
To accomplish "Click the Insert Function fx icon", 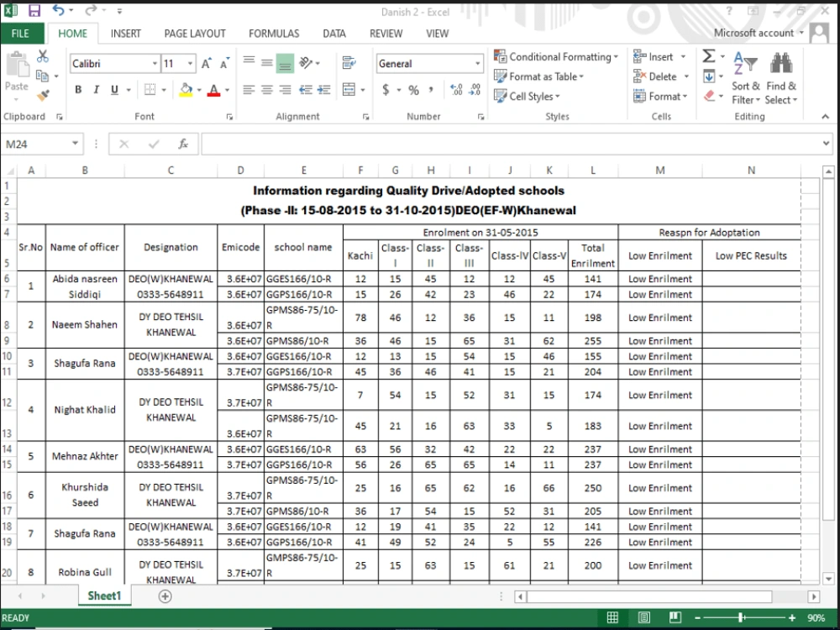I will pyautogui.click(x=183, y=144).
